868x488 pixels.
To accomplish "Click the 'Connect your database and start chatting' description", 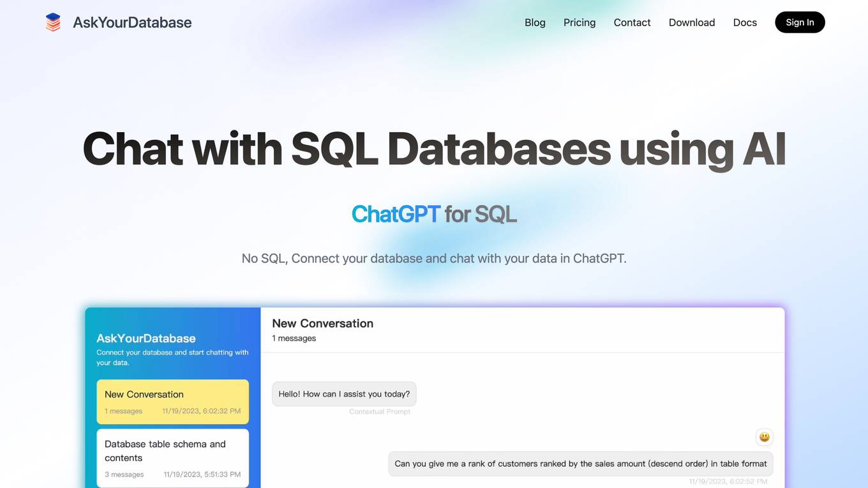I will pos(172,358).
